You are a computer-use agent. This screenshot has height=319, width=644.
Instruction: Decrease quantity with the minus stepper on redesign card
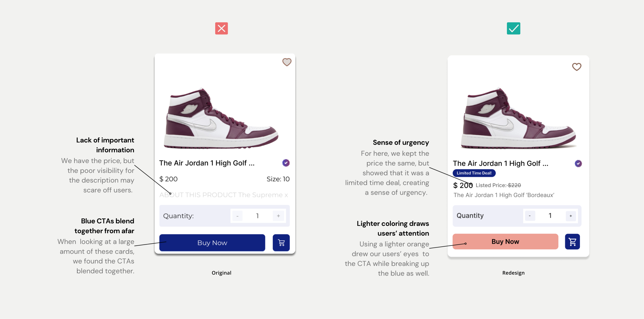[529, 216]
